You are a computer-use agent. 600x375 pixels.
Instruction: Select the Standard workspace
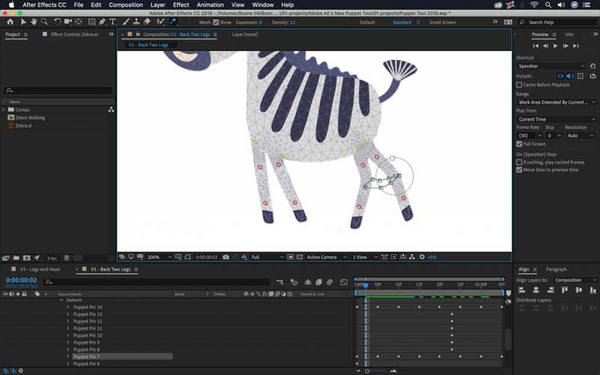[x=402, y=22]
